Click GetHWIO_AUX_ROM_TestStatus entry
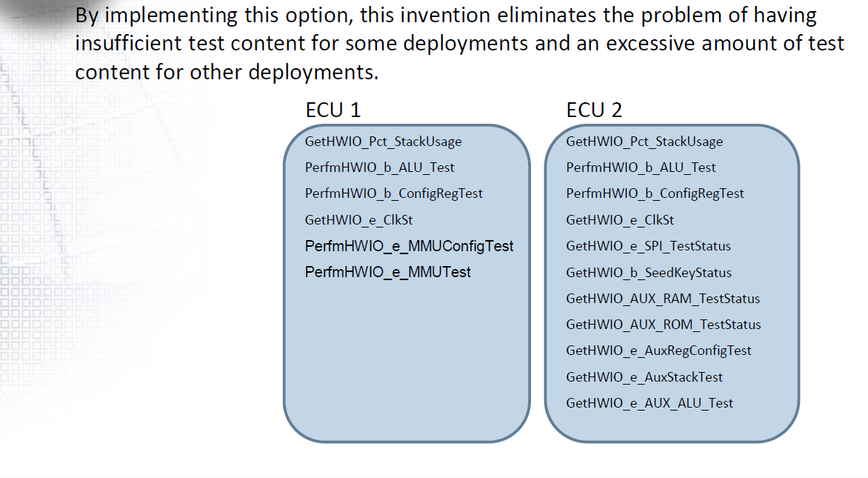This screenshot has height=478, width=868. point(663,325)
